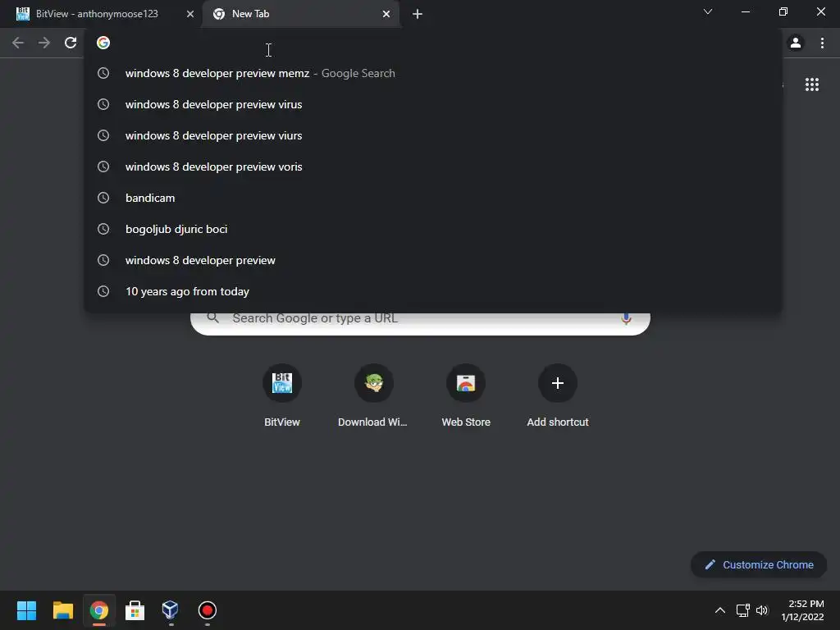Screen dimensions: 840x630
Task: Open the network status tray icon
Action: point(742,610)
